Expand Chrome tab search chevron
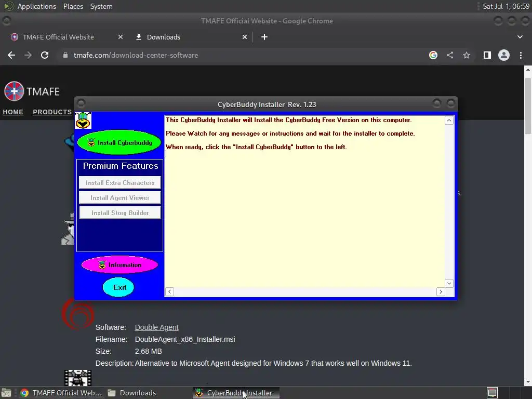 coord(520,37)
